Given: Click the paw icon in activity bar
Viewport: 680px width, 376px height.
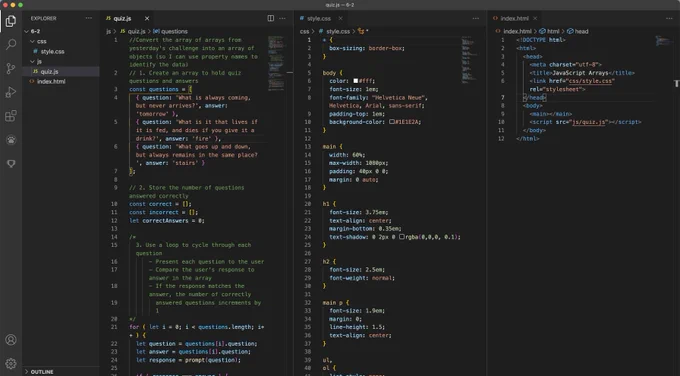Looking at the screenshot, I should pos(11,140).
